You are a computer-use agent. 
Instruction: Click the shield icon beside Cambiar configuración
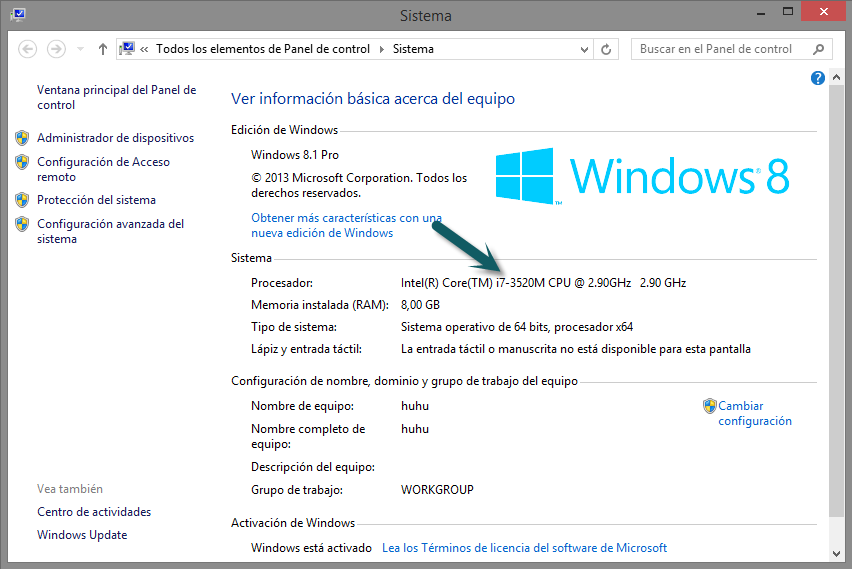(709, 406)
